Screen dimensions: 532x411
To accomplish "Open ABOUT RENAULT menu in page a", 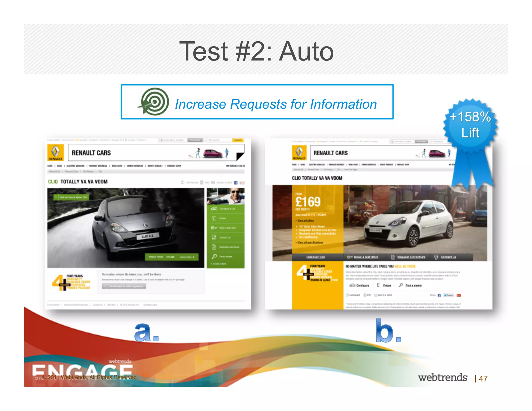I will click(x=155, y=166).
